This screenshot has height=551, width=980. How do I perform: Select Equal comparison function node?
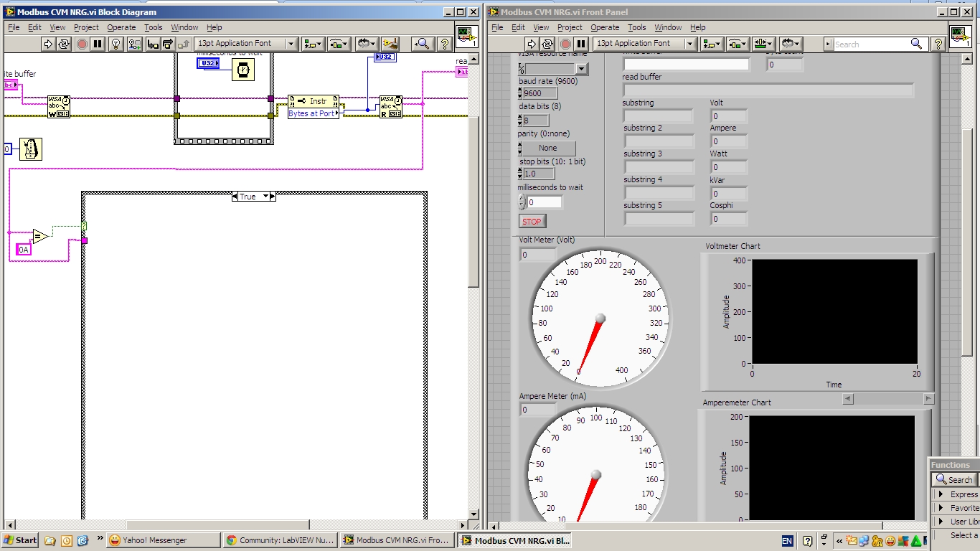click(x=40, y=236)
